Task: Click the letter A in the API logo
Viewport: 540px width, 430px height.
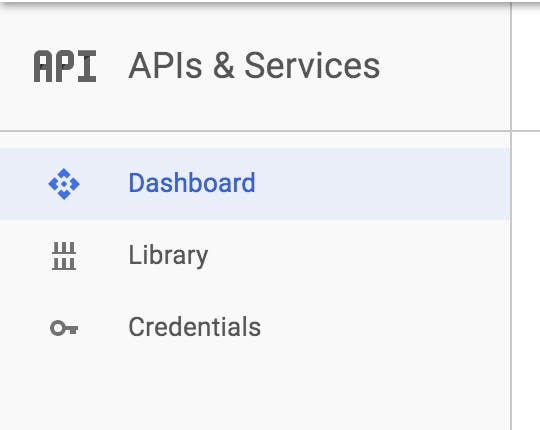Action: [43, 66]
